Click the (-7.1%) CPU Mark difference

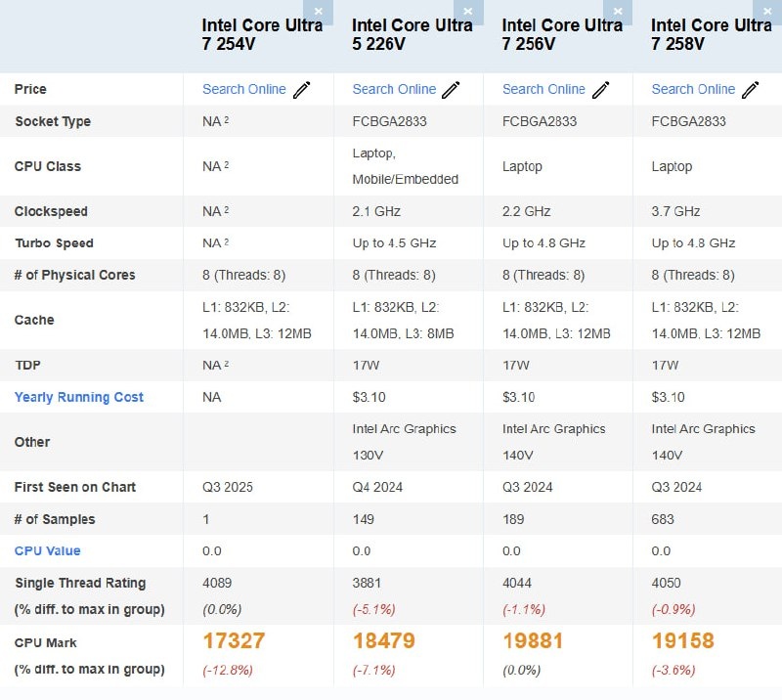coord(374,670)
